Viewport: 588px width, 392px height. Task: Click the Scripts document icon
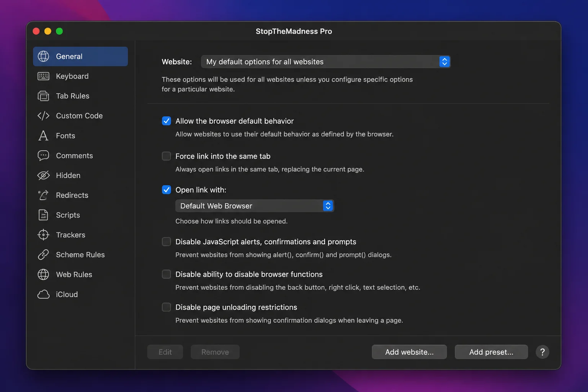pyautogui.click(x=43, y=215)
